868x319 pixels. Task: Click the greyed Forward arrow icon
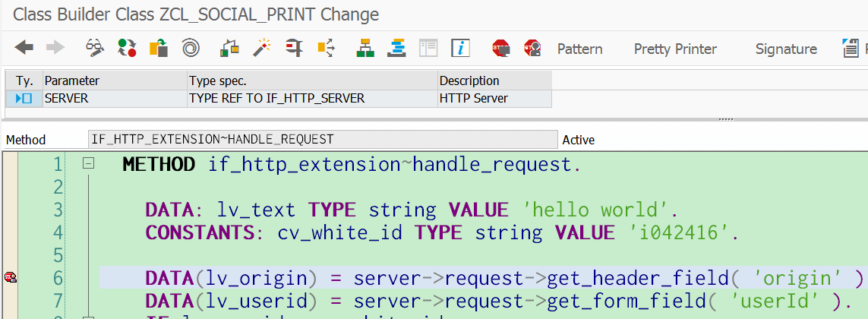click(55, 48)
